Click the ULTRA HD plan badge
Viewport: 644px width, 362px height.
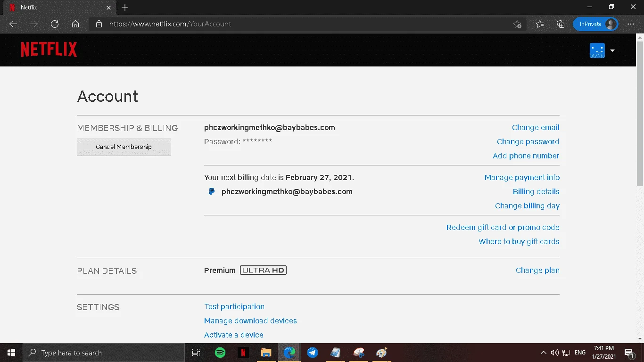click(x=263, y=270)
